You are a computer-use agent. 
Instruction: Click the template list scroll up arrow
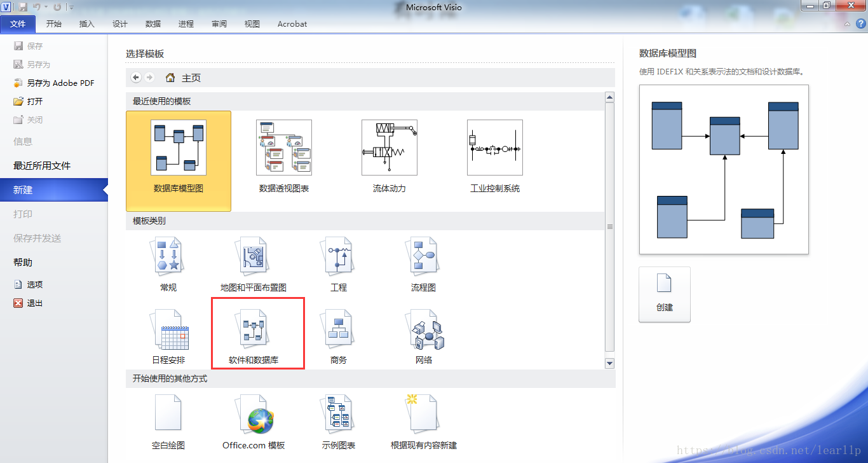610,97
